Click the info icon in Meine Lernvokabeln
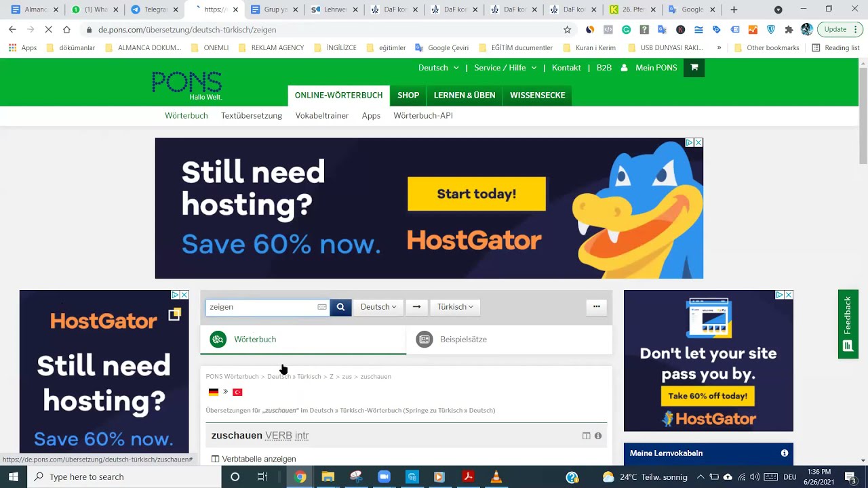The image size is (868, 488). click(785, 453)
